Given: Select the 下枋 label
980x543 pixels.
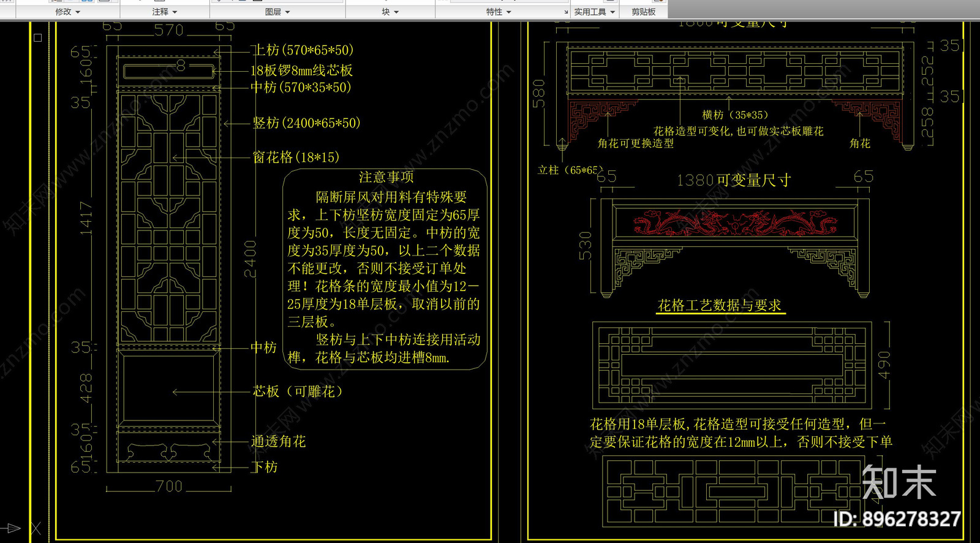Looking at the screenshot, I should click(x=265, y=467).
